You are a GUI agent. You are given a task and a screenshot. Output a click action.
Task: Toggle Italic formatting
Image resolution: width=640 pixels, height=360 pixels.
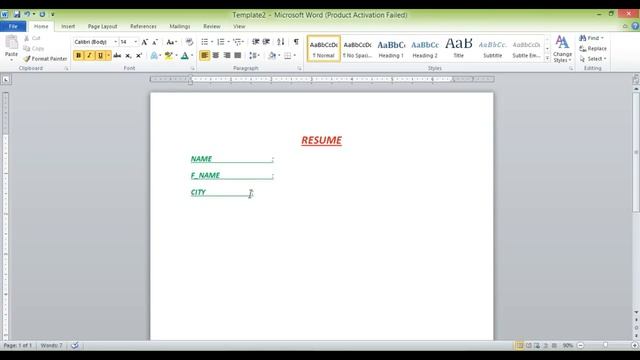click(x=89, y=56)
